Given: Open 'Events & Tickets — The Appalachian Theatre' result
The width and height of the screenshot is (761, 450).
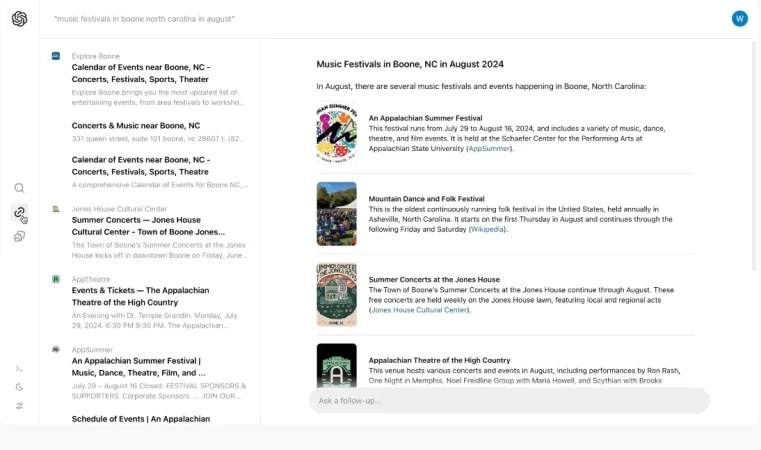Looking at the screenshot, I should (x=140, y=296).
